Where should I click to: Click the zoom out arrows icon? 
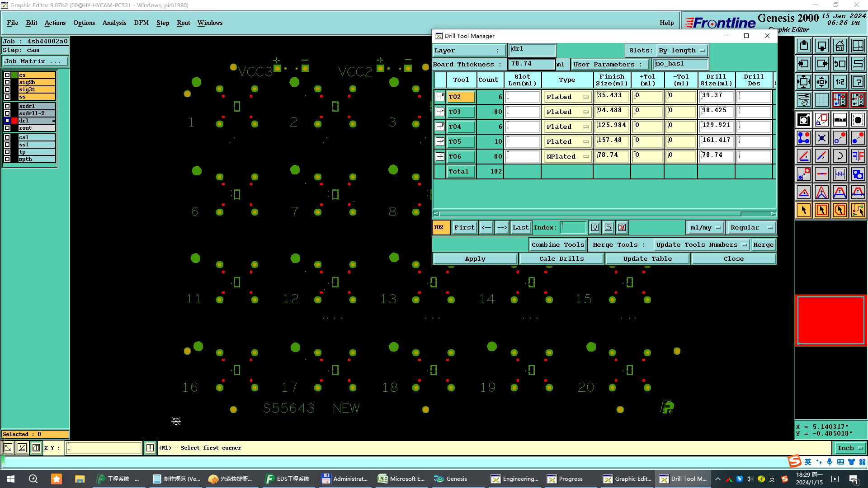pyautogui.click(x=804, y=82)
